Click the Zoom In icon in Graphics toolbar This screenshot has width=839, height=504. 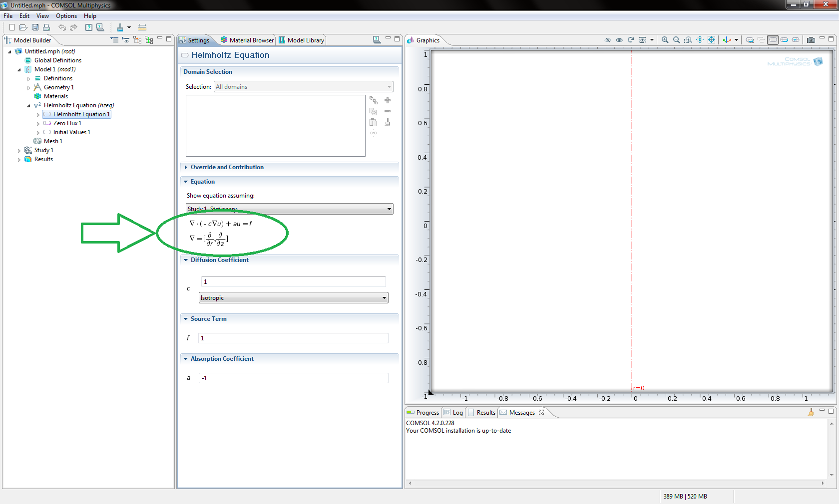(x=665, y=40)
